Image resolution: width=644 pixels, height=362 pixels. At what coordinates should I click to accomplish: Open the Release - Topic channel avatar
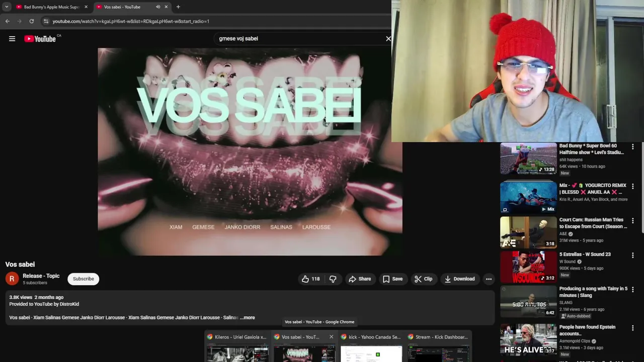tap(12, 279)
